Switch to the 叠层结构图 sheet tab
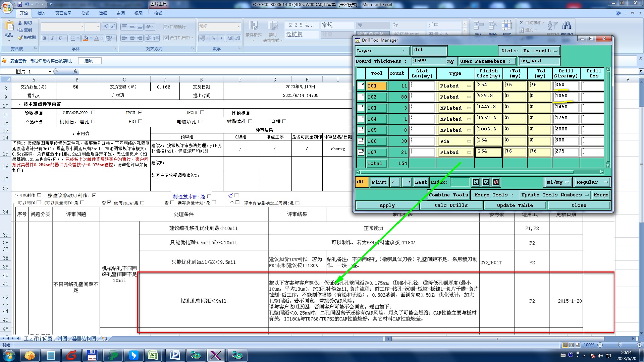 [84, 339]
